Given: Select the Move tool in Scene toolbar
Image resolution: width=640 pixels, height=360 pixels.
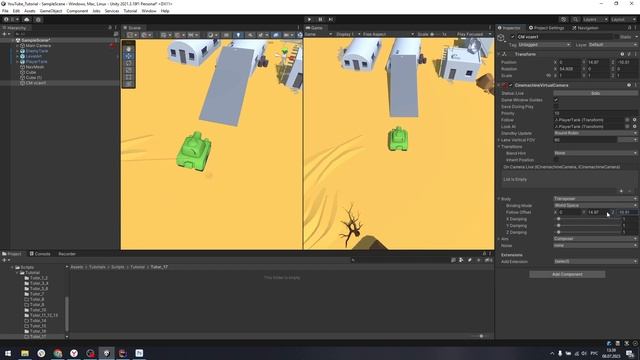Looking at the screenshot, I should [129, 56].
